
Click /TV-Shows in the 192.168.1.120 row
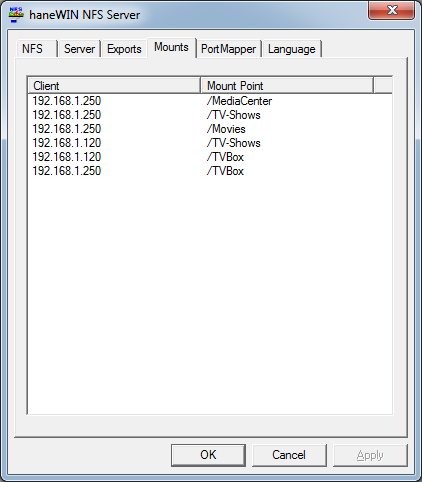tap(233, 143)
